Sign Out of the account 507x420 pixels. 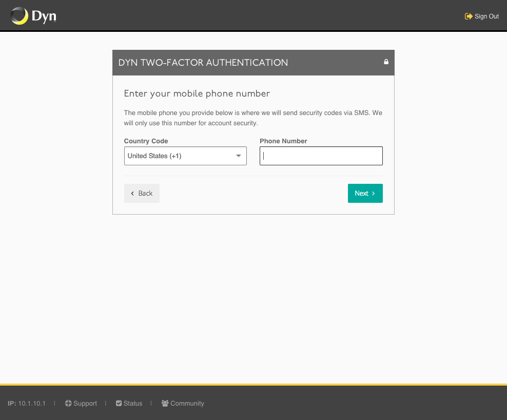(482, 16)
